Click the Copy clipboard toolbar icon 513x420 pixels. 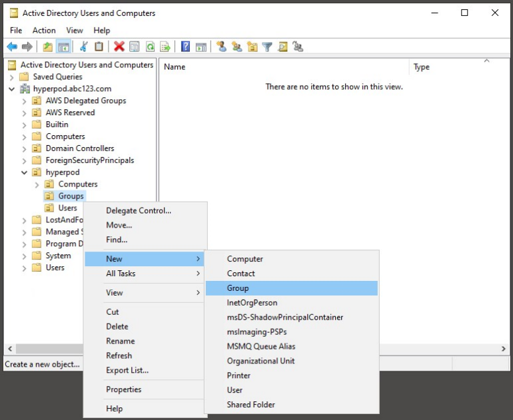(x=99, y=47)
